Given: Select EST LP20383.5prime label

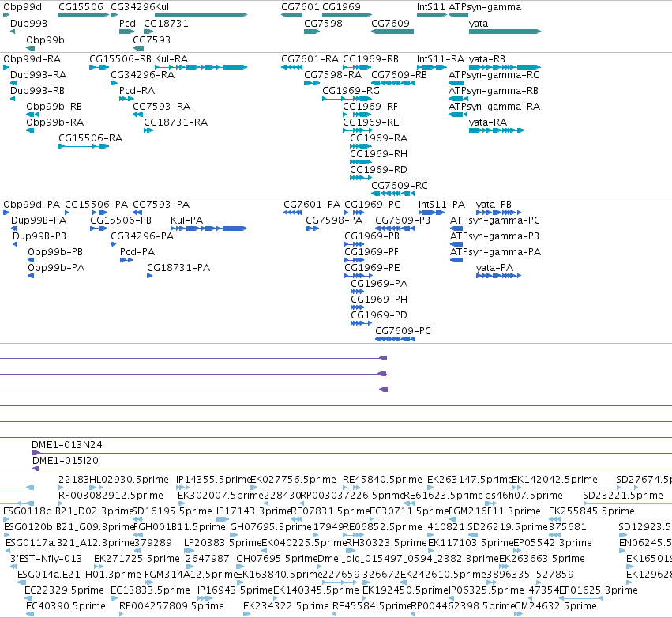Looking at the screenshot, I should coord(223,542).
